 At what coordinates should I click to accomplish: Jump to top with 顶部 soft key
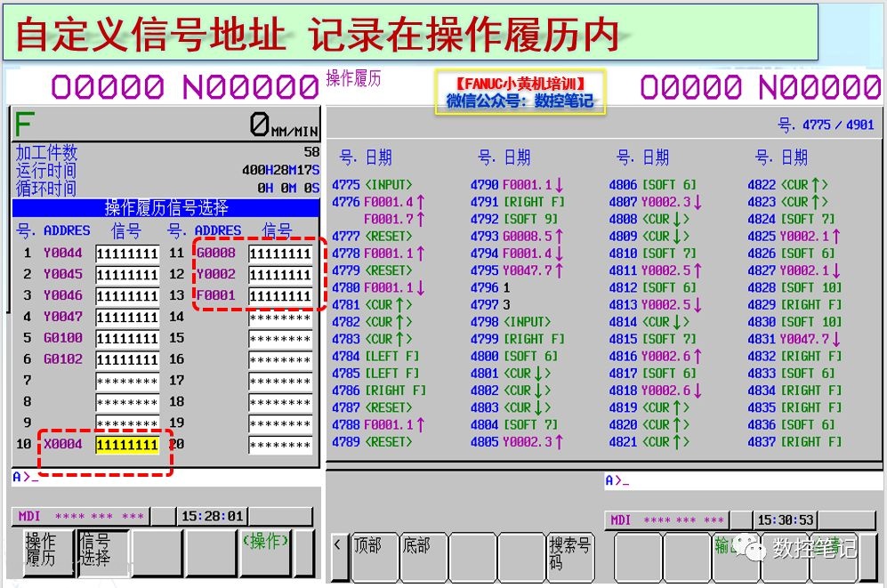(x=374, y=556)
